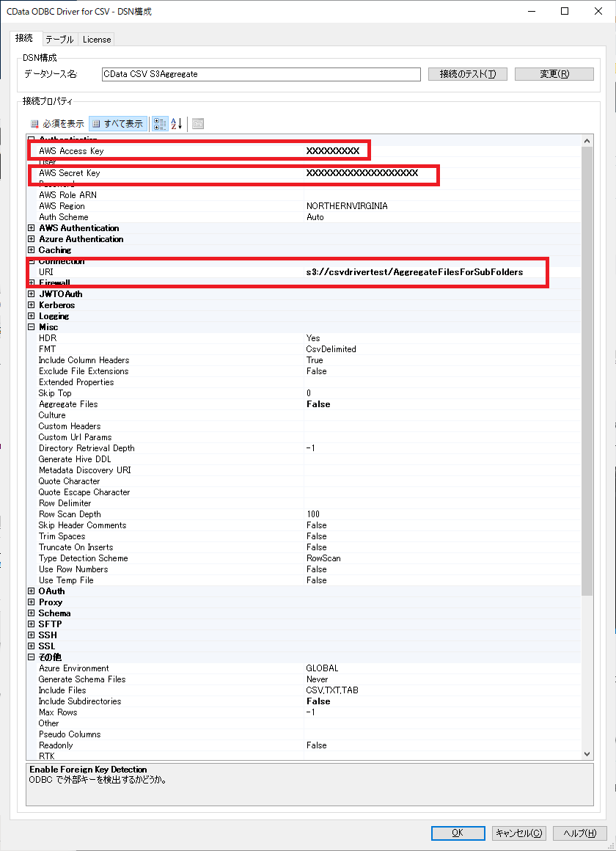Select Generate Schema Files row

pos(304,679)
